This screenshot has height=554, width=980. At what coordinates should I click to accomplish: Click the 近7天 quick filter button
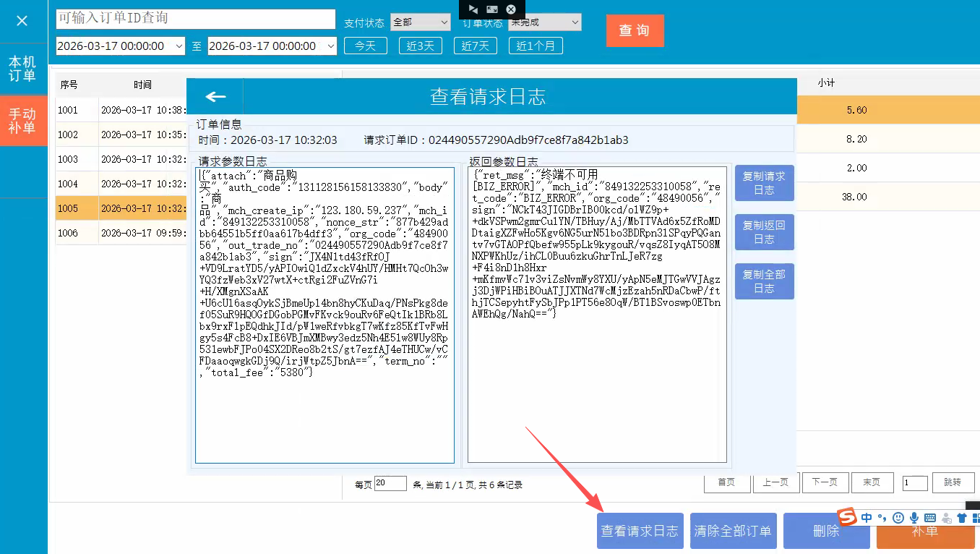(x=476, y=46)
